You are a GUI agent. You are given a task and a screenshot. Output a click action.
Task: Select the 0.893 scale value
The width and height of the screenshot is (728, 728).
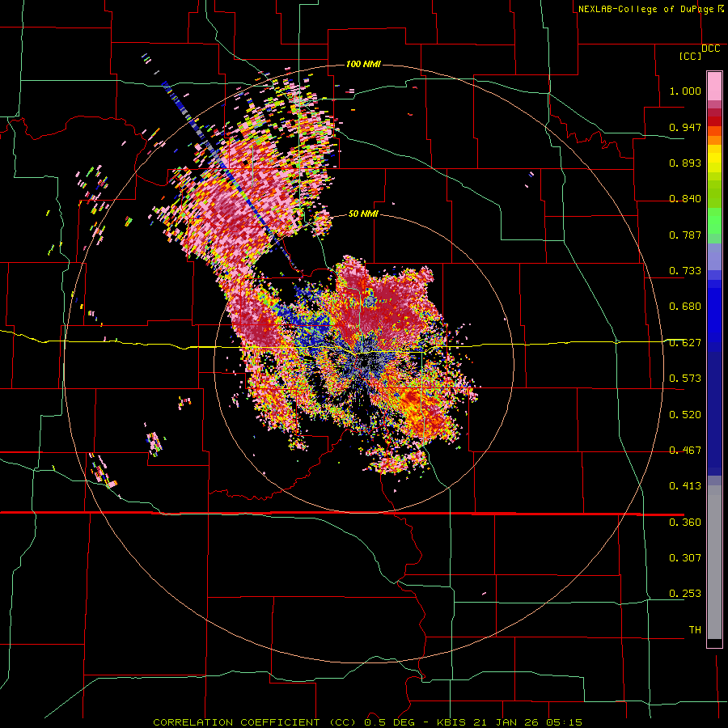(685, 163)
